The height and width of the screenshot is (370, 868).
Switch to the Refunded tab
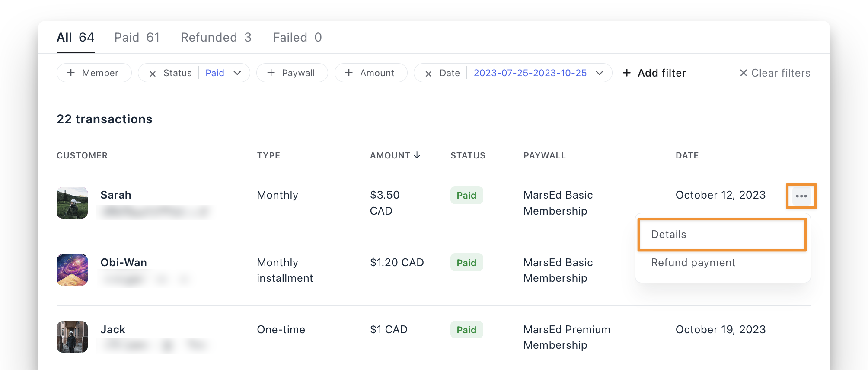tap(216, 37)
